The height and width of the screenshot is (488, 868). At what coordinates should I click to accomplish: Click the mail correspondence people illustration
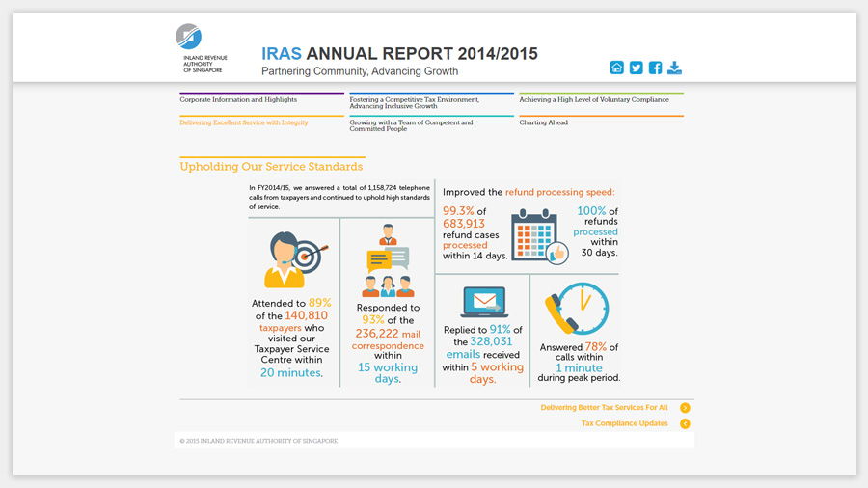388,260
